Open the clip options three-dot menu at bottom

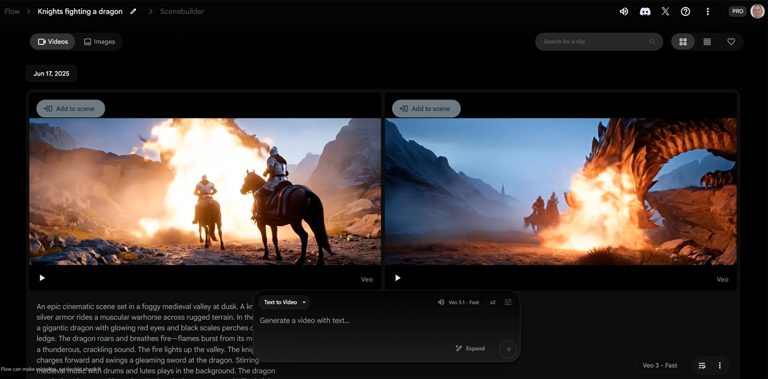click(720, 365)
